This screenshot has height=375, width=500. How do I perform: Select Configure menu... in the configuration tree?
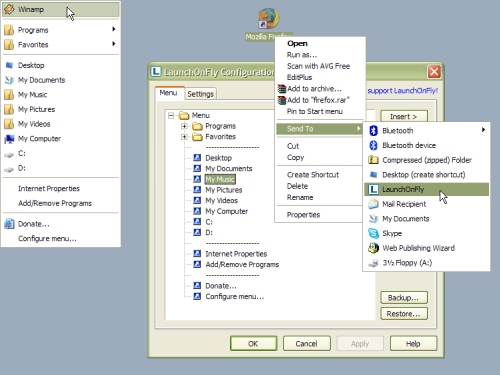tap(235, 296)
